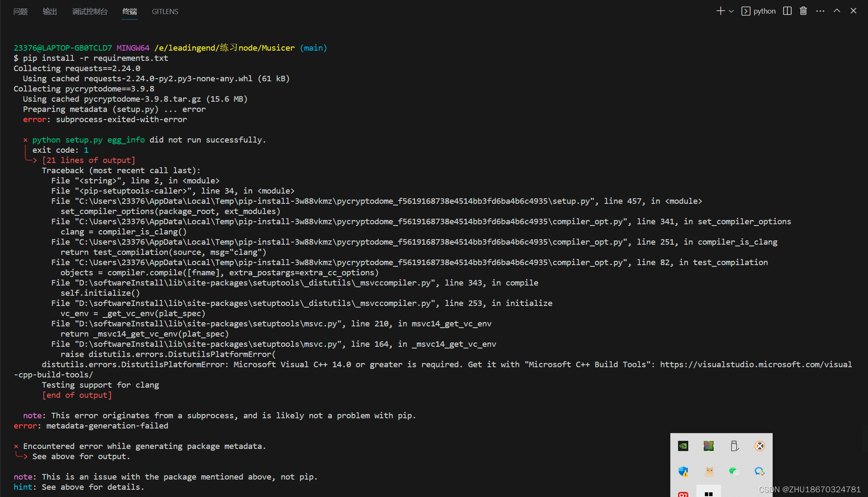The width and height of the screenshot is (868, 497).
Task: Click the 23376@LAPTOP-GB0TCLD7 prompt text
Action: [63, 48]
